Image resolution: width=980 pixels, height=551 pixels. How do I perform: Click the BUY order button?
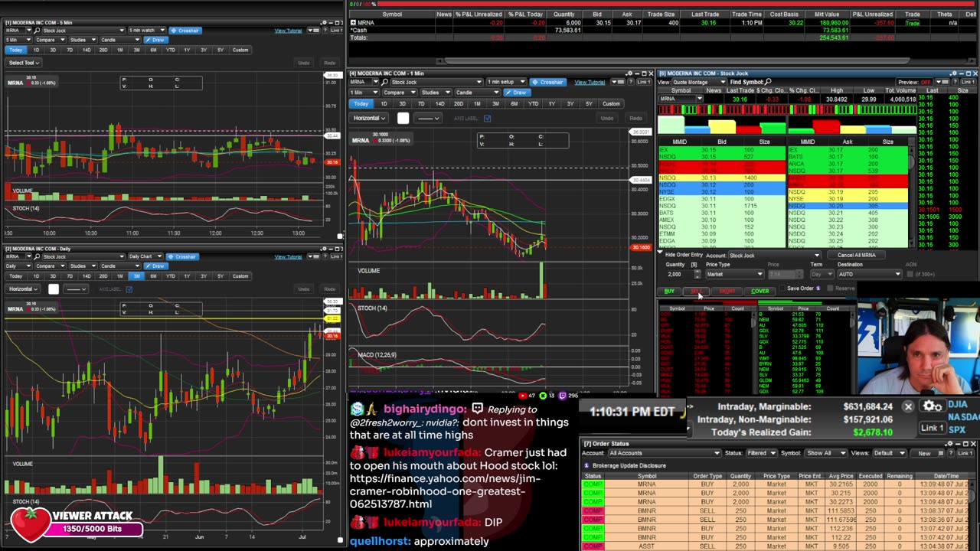pos(670,292)
